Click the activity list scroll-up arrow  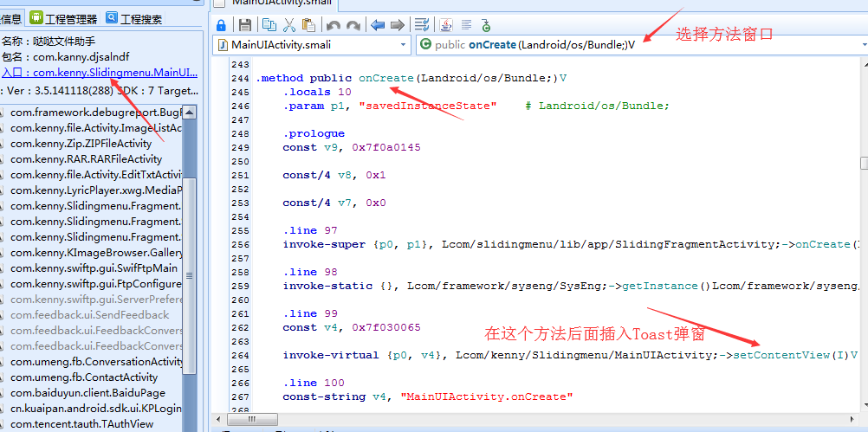(190, 113)
